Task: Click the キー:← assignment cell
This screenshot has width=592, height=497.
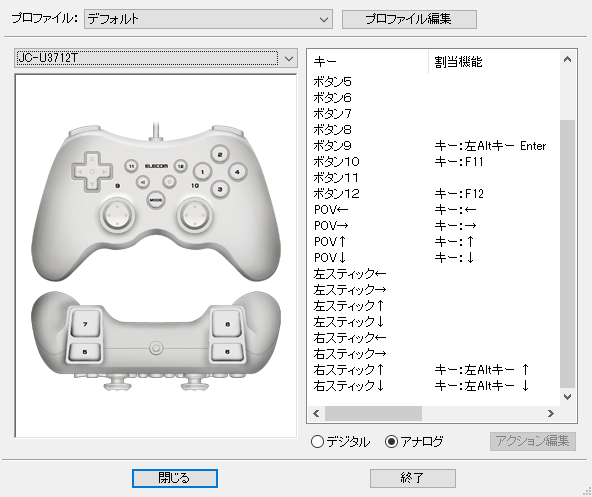Action: coord(455,210)
